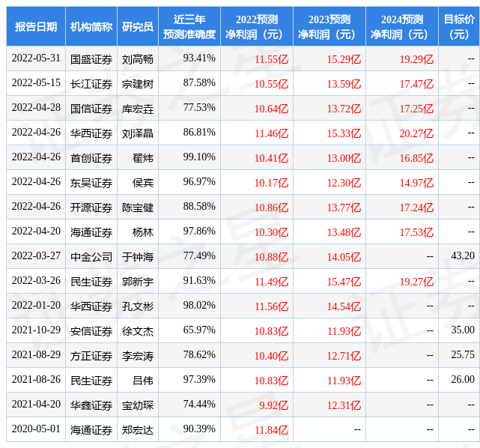This screenshot has width=480, height=448.
Task: Select the date cell 2022-05-31
Action: point(36,58)
